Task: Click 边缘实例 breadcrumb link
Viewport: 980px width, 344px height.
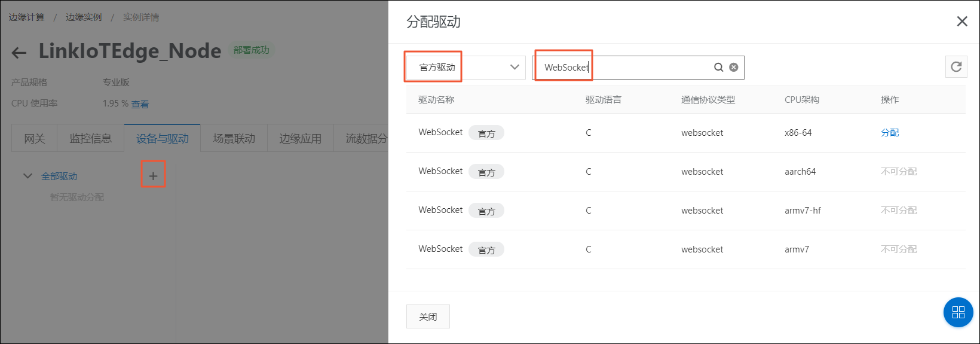Action: [x=84, y=17]
